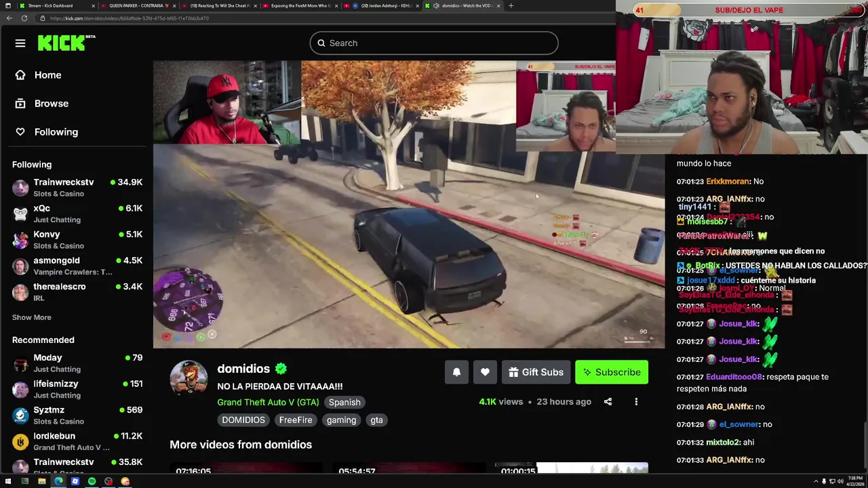Viewport: 868px width, 488px height.
Task: Click the verified badge next to domidios
Action: 281,369
